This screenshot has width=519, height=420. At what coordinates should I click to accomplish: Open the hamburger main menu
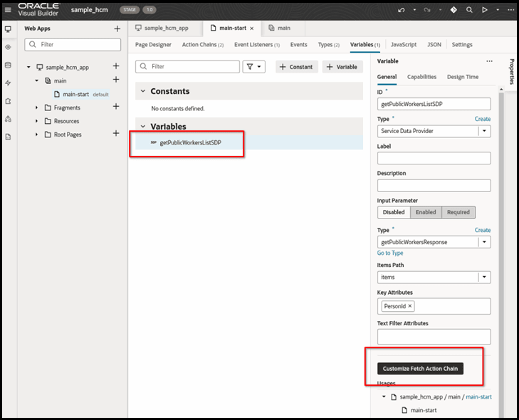(8, 10)
